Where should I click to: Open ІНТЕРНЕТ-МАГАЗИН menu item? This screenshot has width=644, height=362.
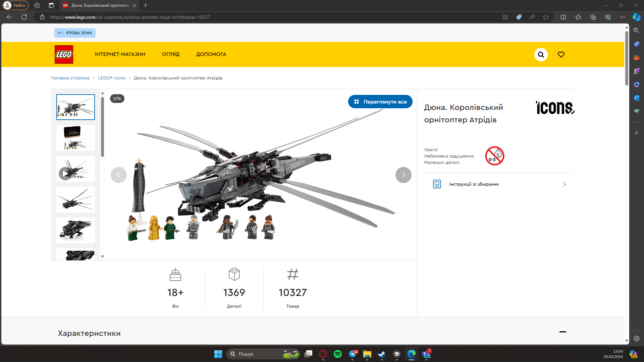[x=120, y=54]
